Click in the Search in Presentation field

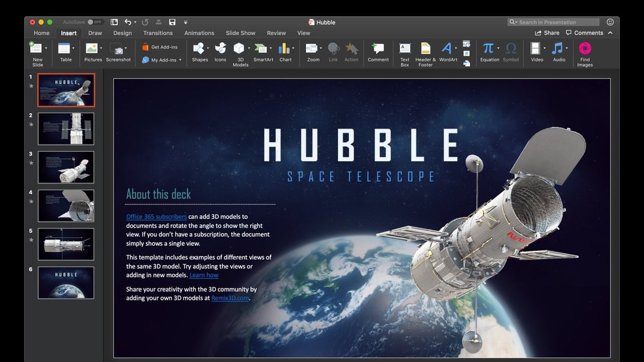pyautogui.click(x=553, y=22)
